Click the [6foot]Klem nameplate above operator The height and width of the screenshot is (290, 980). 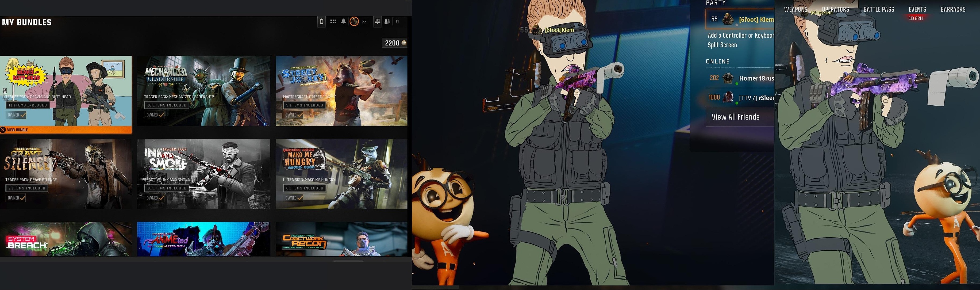(559, 30)
